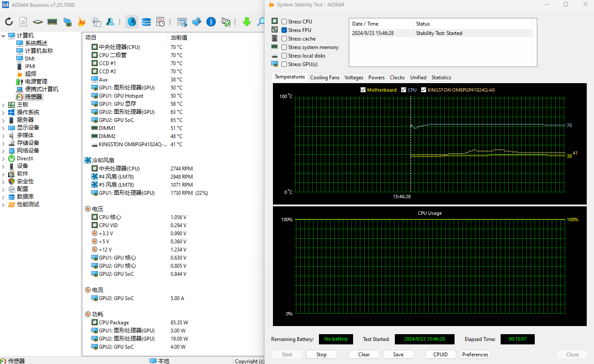Click the refresh icon in the toolbar
The image size is (594, 364).
click(9, 22)
